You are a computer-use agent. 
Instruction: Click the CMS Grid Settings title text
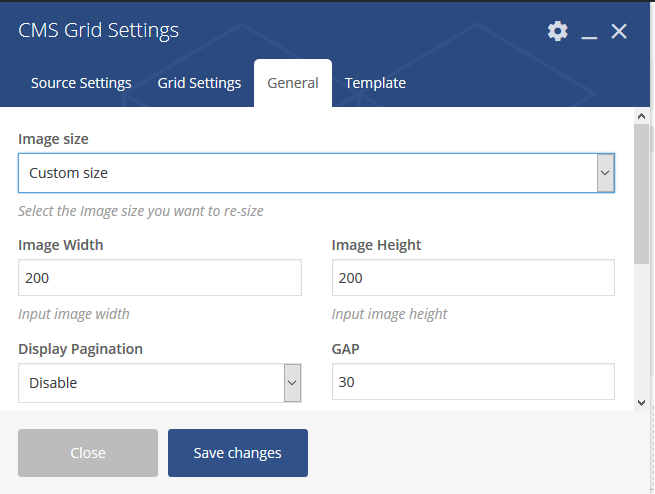tap(99, 31)
